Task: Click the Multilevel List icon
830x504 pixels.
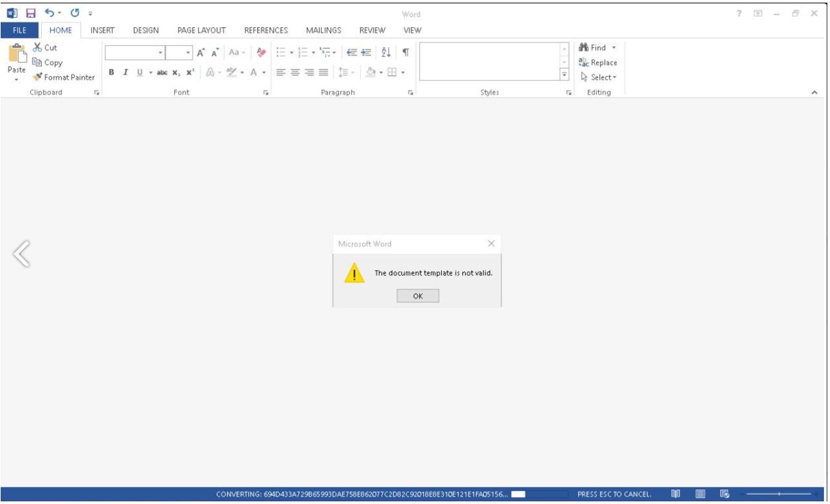Action: click(x=324, y=51)
